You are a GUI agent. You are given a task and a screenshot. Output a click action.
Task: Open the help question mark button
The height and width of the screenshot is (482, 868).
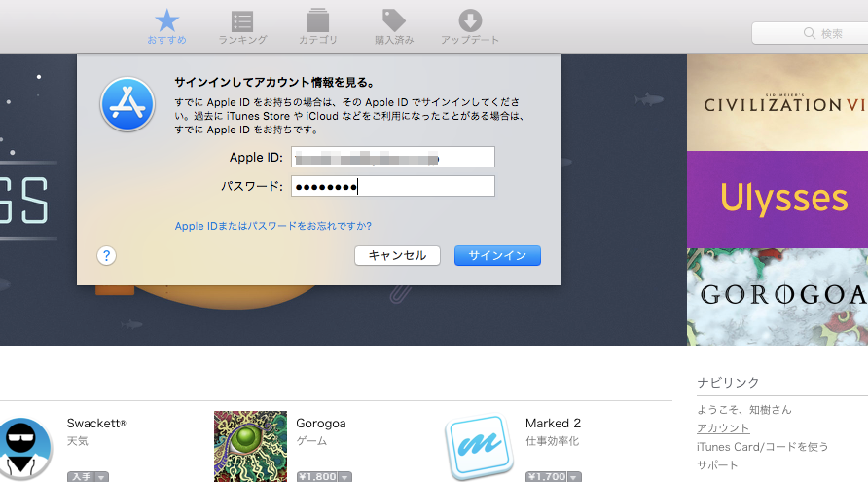(106, 256)
